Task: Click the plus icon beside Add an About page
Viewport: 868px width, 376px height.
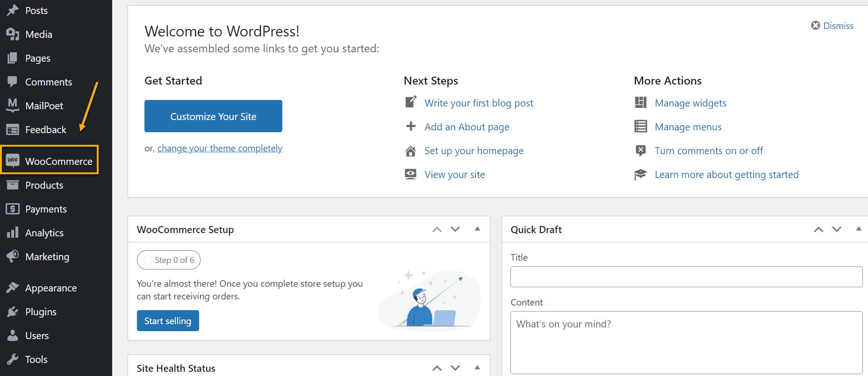Action: pyautogui.click(x=411, y=126)
